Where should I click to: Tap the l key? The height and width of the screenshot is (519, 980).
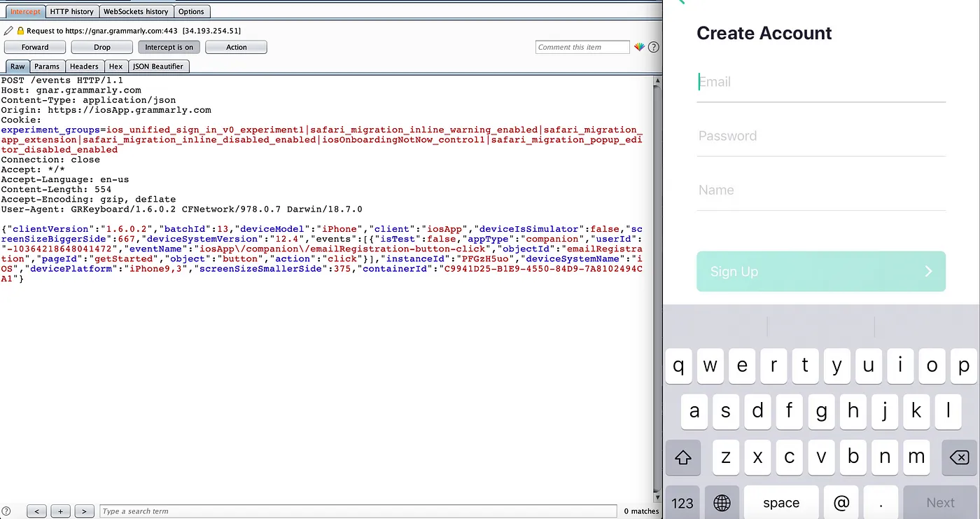point(948,411)
